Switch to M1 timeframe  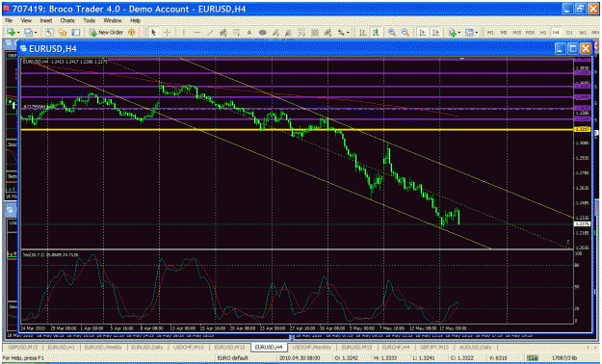point(490,33)
